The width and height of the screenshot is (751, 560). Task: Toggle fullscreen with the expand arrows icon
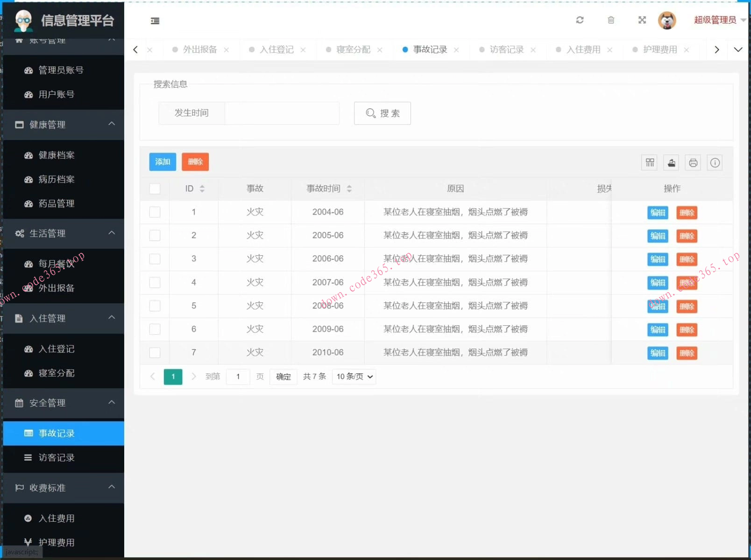tap(642, 20)
